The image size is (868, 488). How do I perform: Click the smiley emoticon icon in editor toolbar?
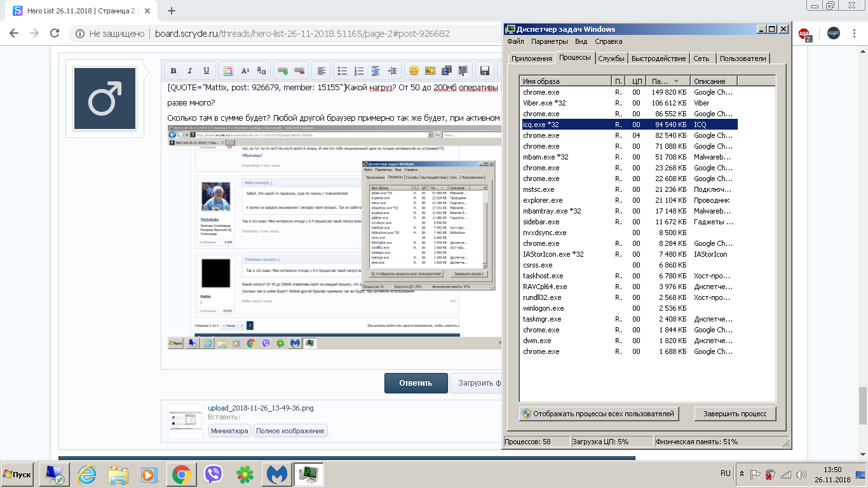(414, 71)
